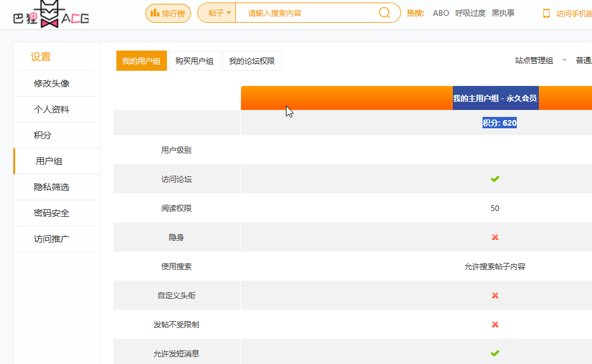Open the 访问手机版 link
The width and height of the screenshot is (592, 364).
click(574, 13)
